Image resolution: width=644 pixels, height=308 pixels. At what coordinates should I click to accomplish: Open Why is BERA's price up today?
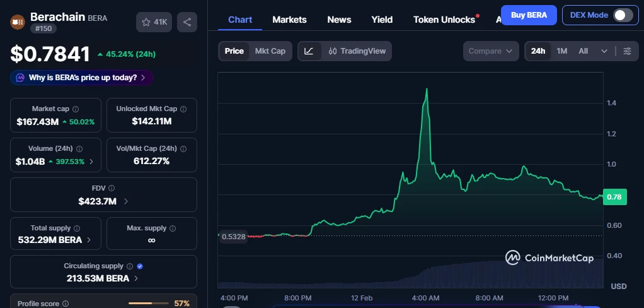(x=82, y=78)
